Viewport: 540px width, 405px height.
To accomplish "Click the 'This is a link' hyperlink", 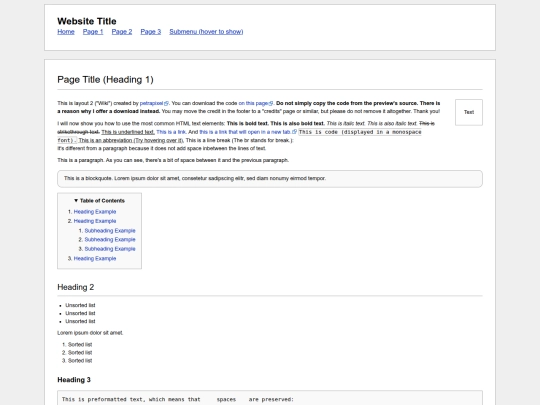I will coord(171,132).
